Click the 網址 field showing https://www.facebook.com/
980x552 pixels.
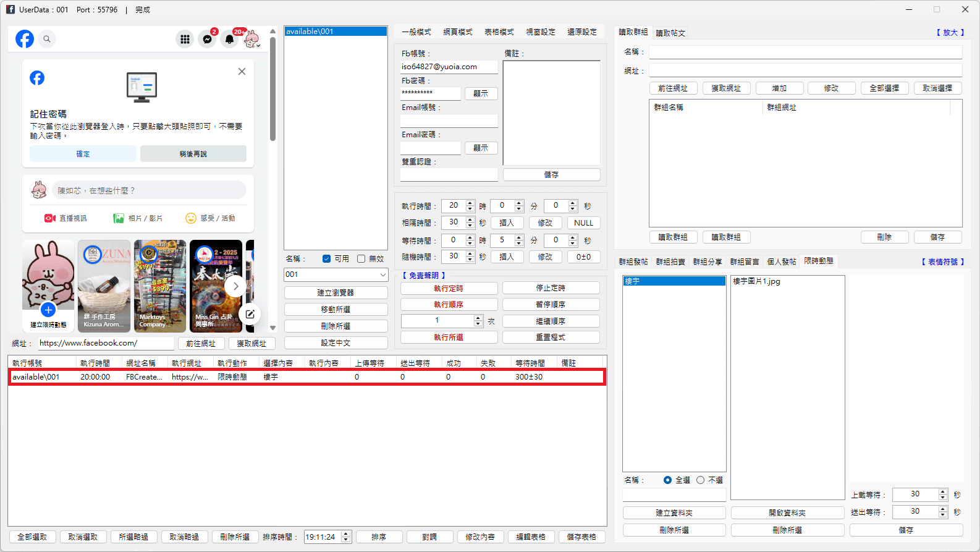tap(106, 343)
